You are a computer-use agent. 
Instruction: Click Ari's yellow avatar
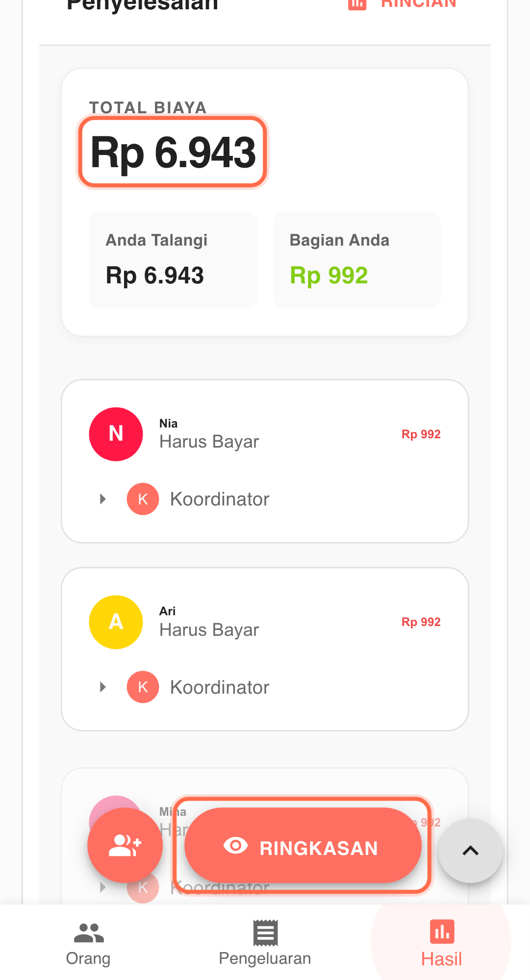click(116, 622)
